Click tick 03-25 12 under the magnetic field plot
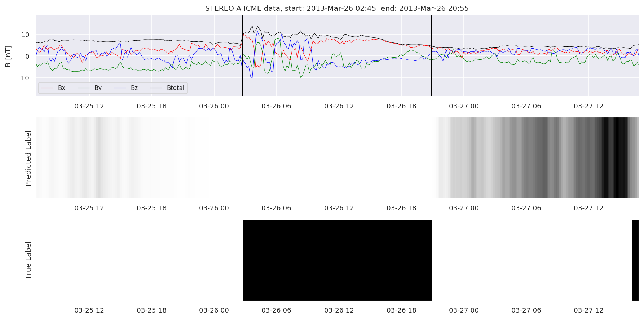Image resolution: width=644 pixels, height=319 pixels. [x=89, y=106]
